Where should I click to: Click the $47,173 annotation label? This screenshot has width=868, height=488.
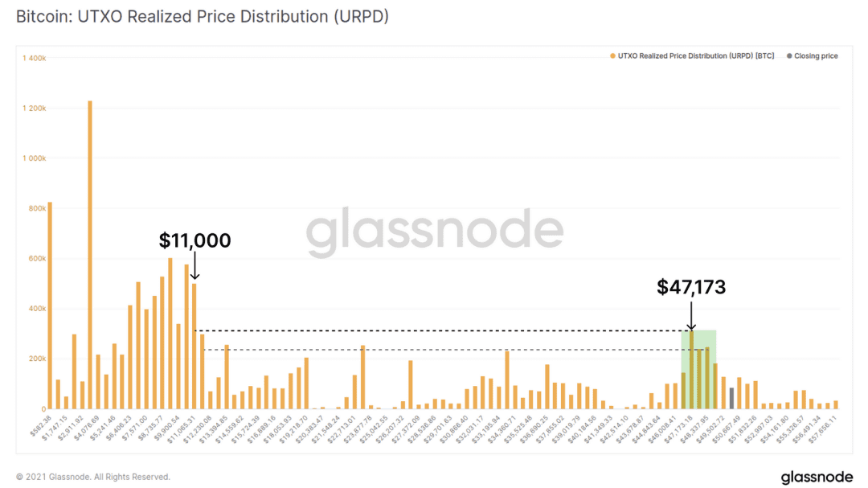click(x=691, y=287)
